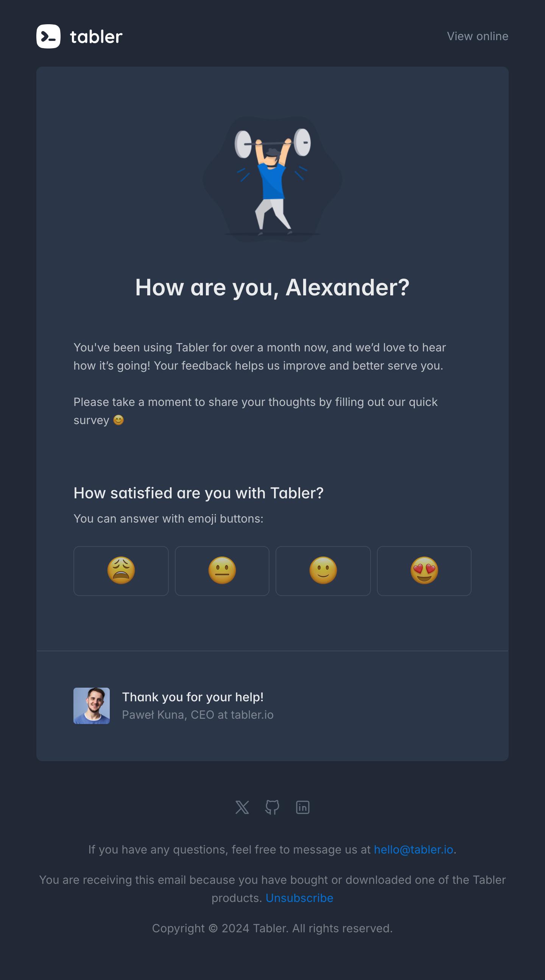Click the weightlifter illustration
Screen dimensions: 545x980
point(272,179)
